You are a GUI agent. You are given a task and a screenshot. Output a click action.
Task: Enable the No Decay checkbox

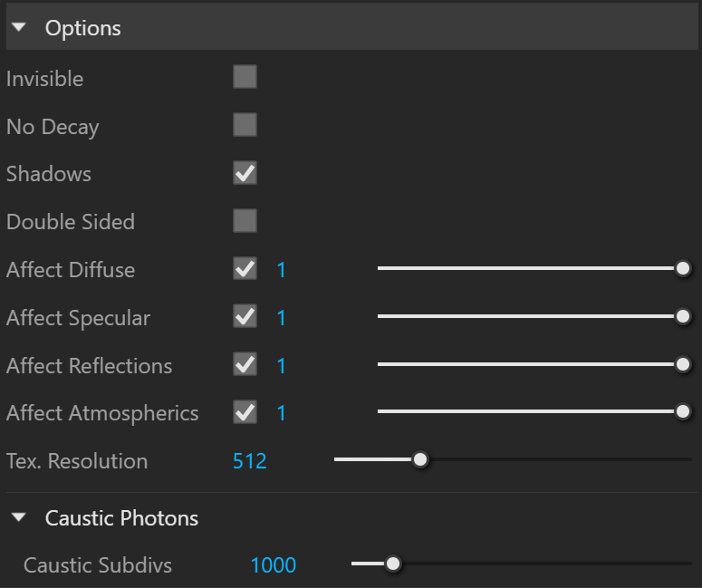pyautogui.click(x=245, y=124)
